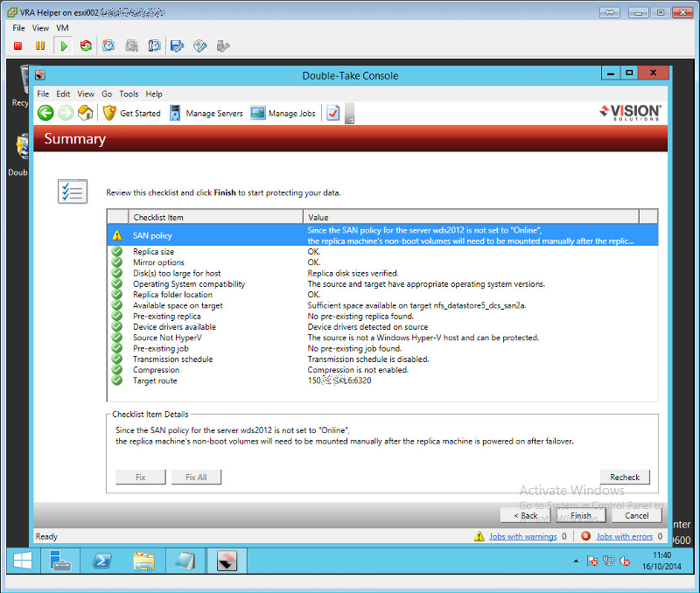Click Finish to start protection
The width and height of the screenshot is (700, 593).
pos(581,515)
